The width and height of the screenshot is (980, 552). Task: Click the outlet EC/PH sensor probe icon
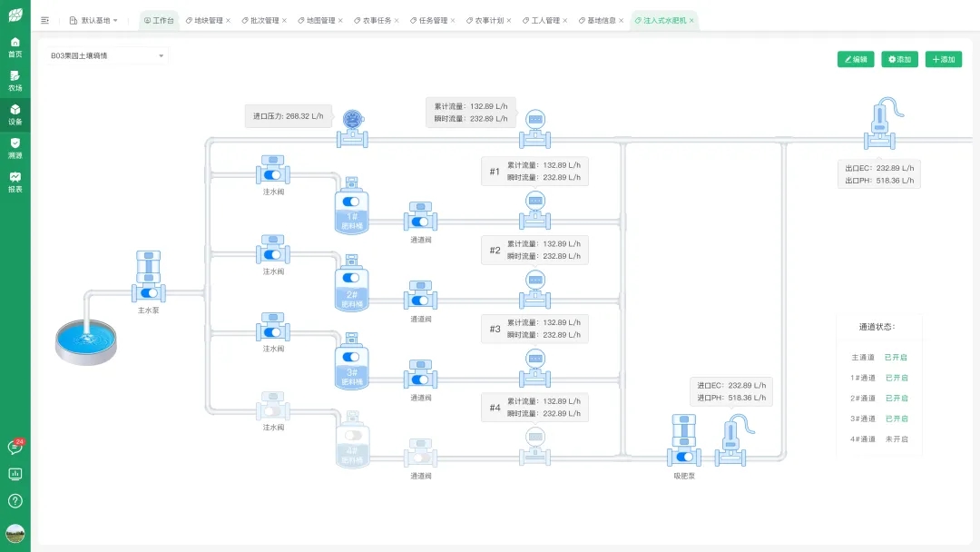[x=879, y=118]
